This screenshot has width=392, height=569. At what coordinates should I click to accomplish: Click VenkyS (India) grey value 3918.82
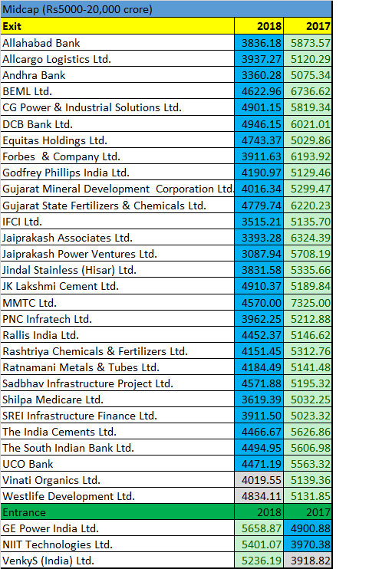coord(308,561)
